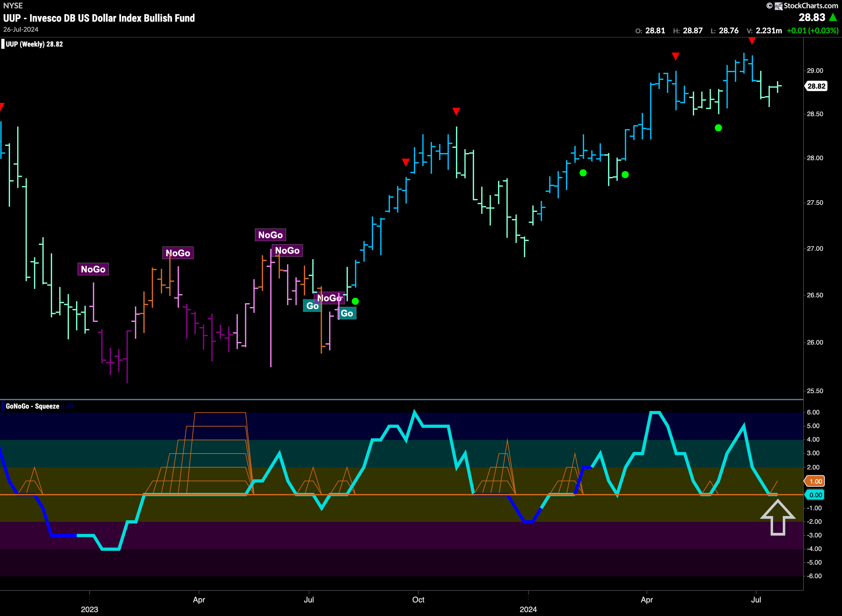Click the volume value 2.231m
This screenshot has height=616, width=842.
769,31
